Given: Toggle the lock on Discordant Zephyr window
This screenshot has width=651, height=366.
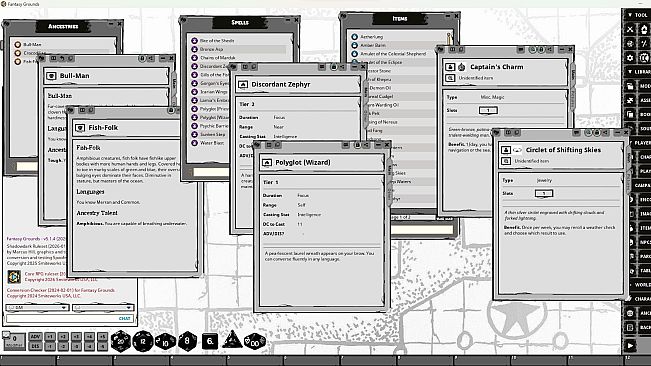Looking at the screenshot, I should (x=333, y=66).
